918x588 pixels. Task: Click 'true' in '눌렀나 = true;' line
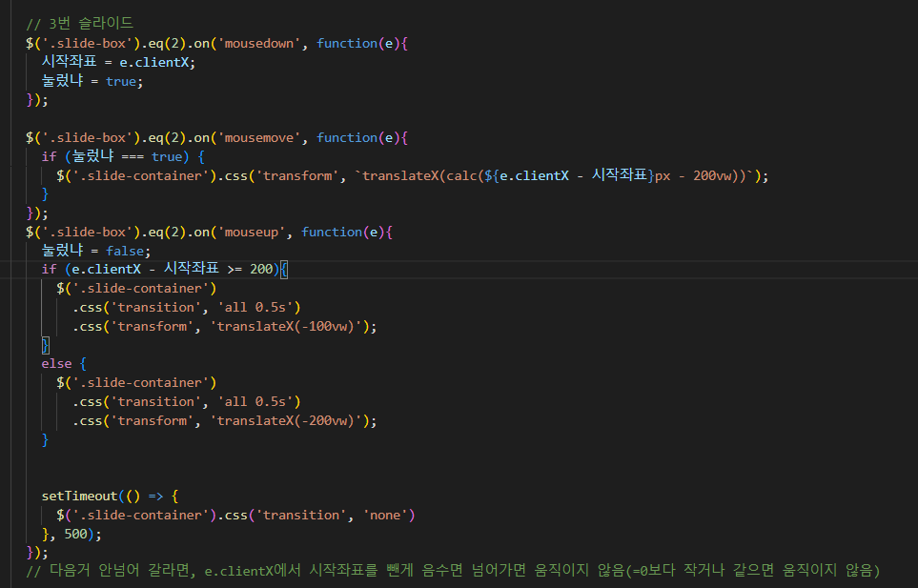pyautogui.click(x=121, y=81)
